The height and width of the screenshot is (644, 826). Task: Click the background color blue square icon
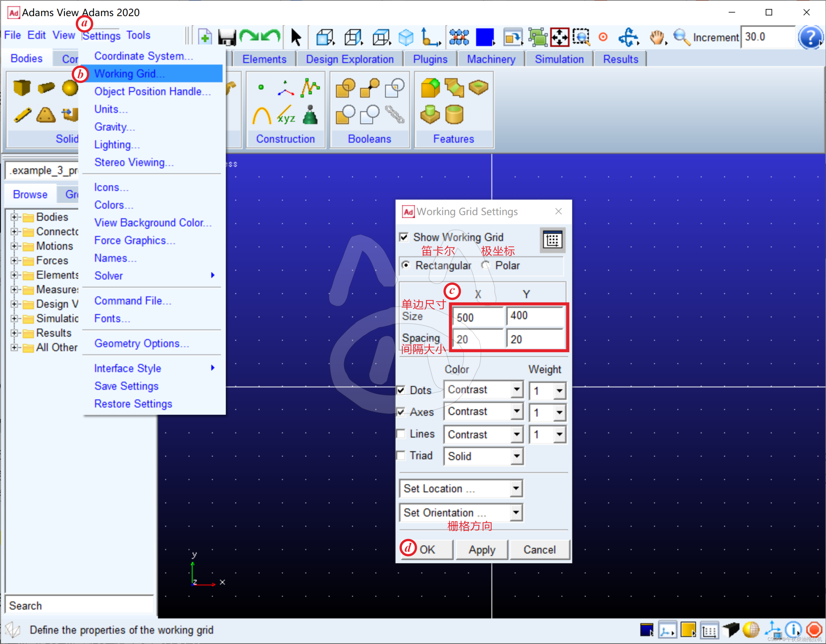485,37
